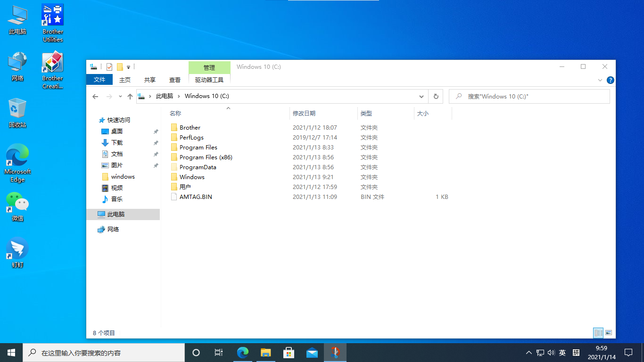
Task: Expand the ribbon with the chevron arrow
Action: 600,80
